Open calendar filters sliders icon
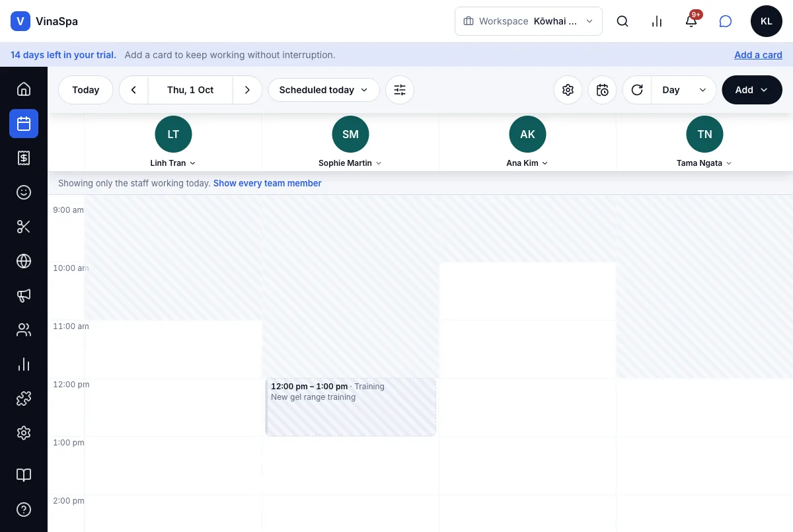The image size is (793, 532). [x=400, y=90]
